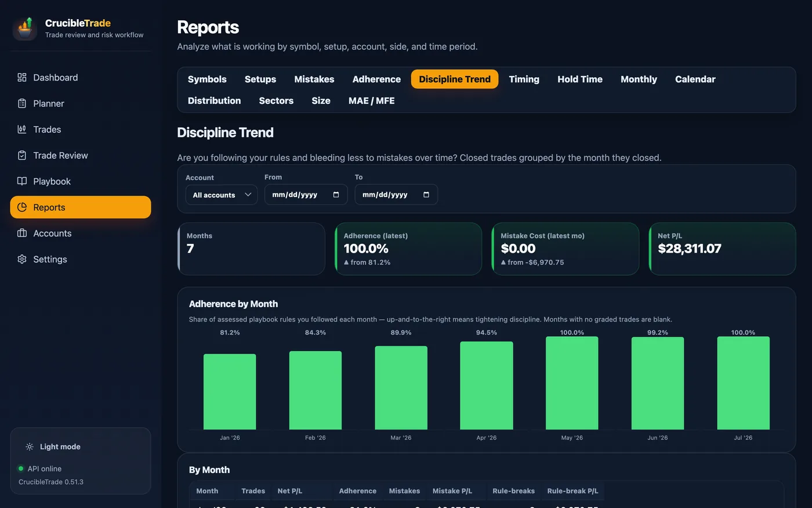Click the Dashboard grid icon
Screen dimensions: 812x508
coord(22,77)
